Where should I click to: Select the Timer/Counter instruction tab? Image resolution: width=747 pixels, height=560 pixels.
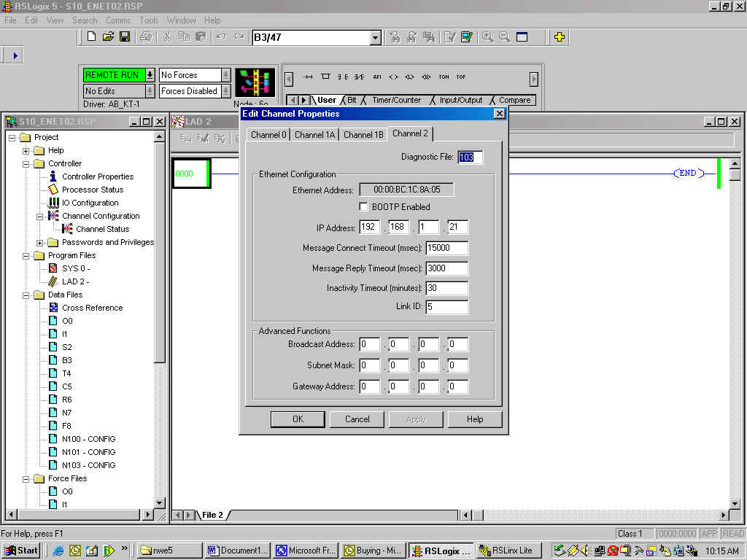(396, 100)
